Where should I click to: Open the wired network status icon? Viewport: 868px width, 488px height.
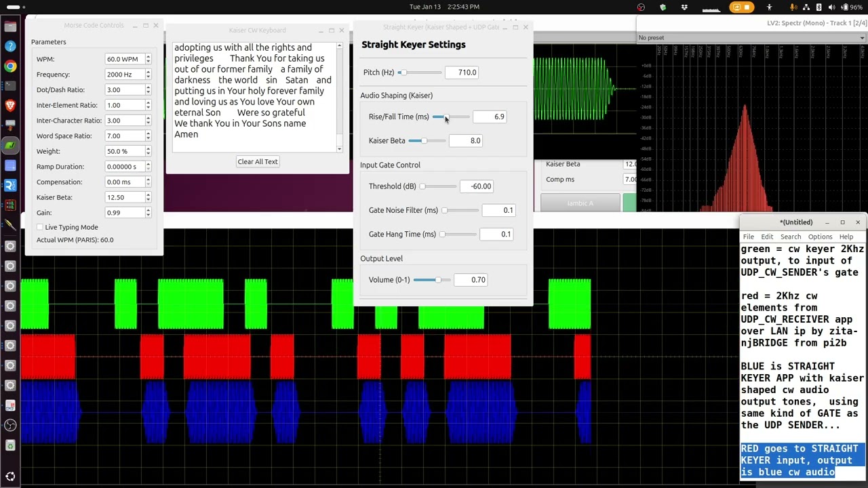click(806, 7)
